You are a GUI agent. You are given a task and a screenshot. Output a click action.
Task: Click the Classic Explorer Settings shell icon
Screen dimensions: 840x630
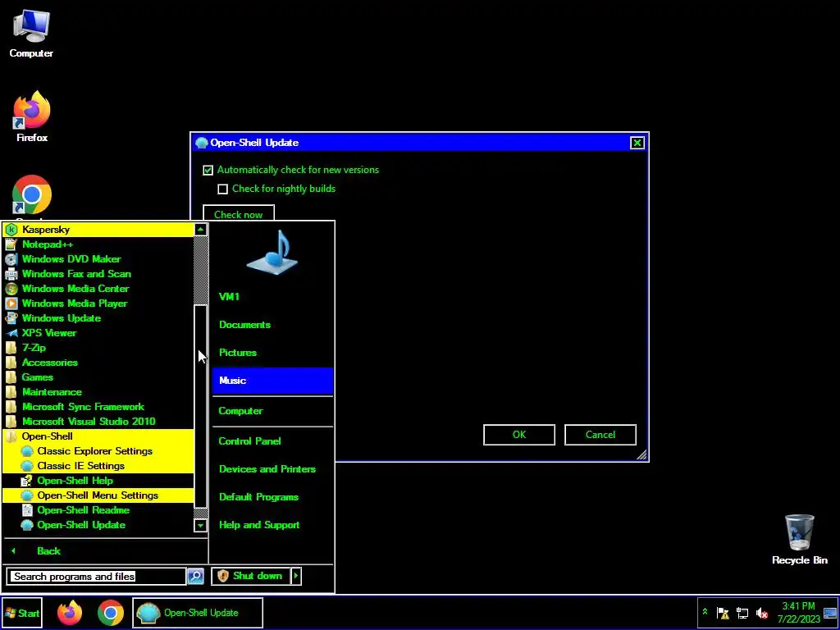click(27, 451)
